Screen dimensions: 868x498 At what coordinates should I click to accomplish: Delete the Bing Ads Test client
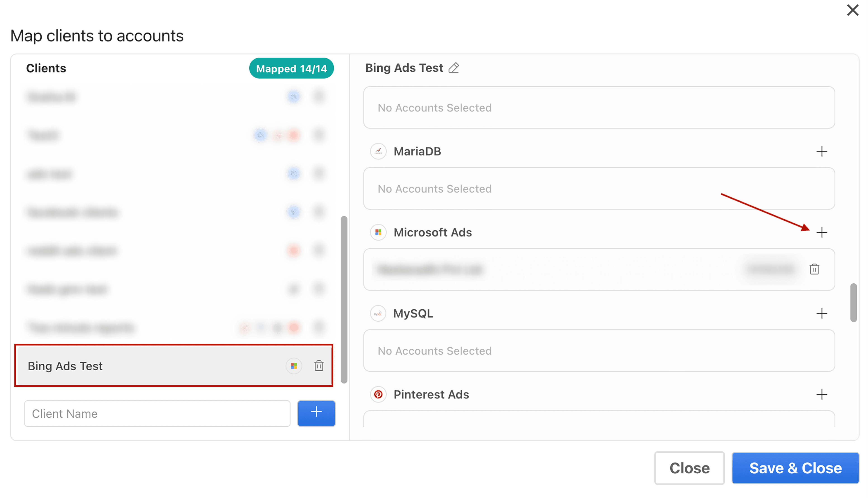tap(319, 366)
